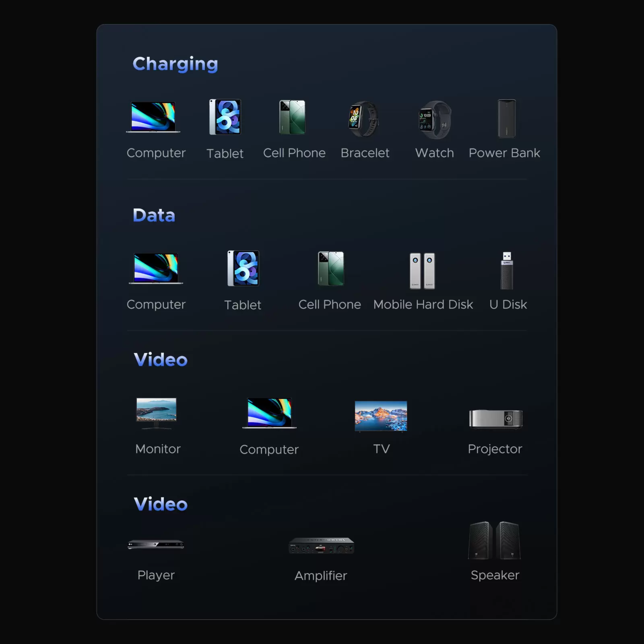Click the Computer label under Charging
This screenshot has height=644, width=644.
[x=156, y=153]
